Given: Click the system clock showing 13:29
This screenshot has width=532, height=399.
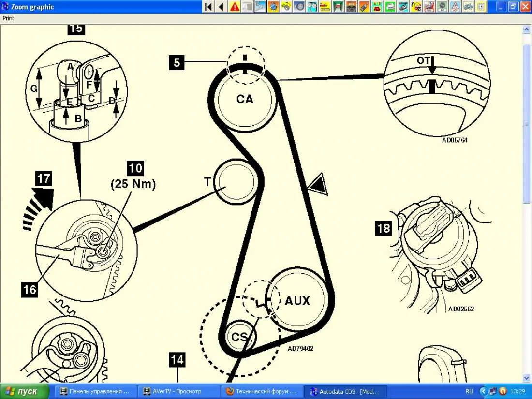Looking at the screenshot, I should click(518, 391).
